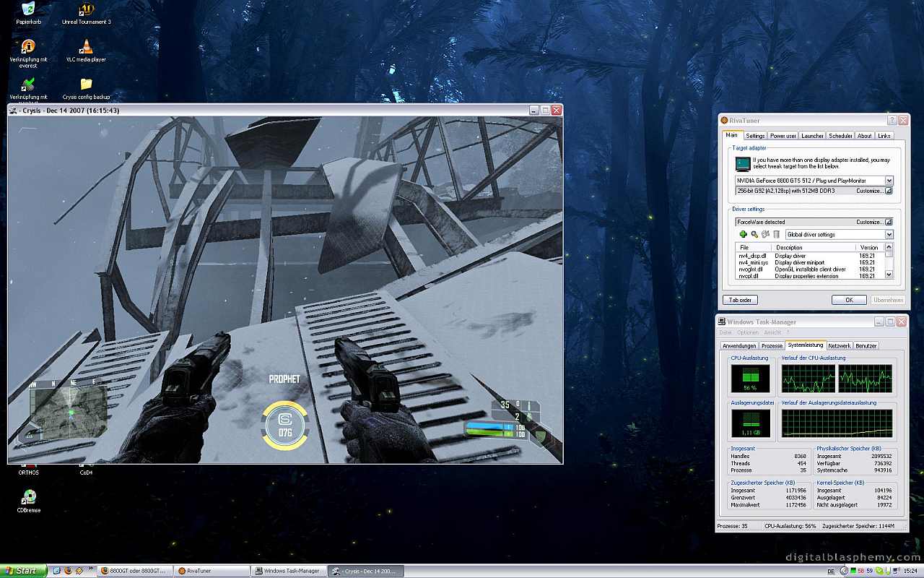Open the Links tab in RivaTuner
Image resolution: width=924 pixels, height=578 pixels.
pyautogui.click(x=884, y=136)
